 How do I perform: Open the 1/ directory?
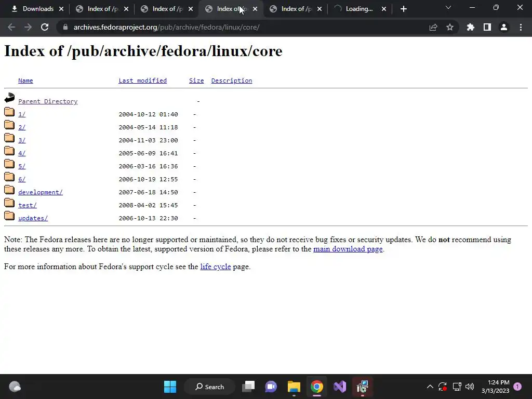pyautogui.click(x=22, y=114)
